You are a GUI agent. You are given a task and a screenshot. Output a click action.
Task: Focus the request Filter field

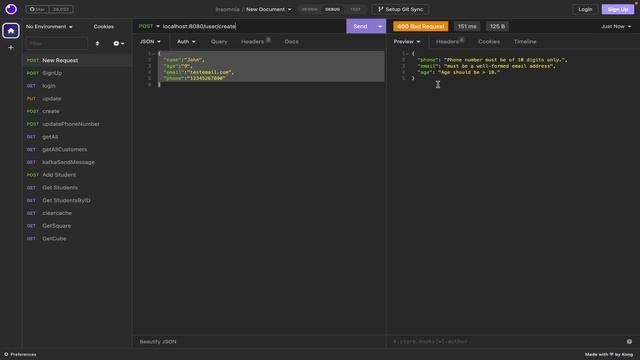(x=57, y=43)
